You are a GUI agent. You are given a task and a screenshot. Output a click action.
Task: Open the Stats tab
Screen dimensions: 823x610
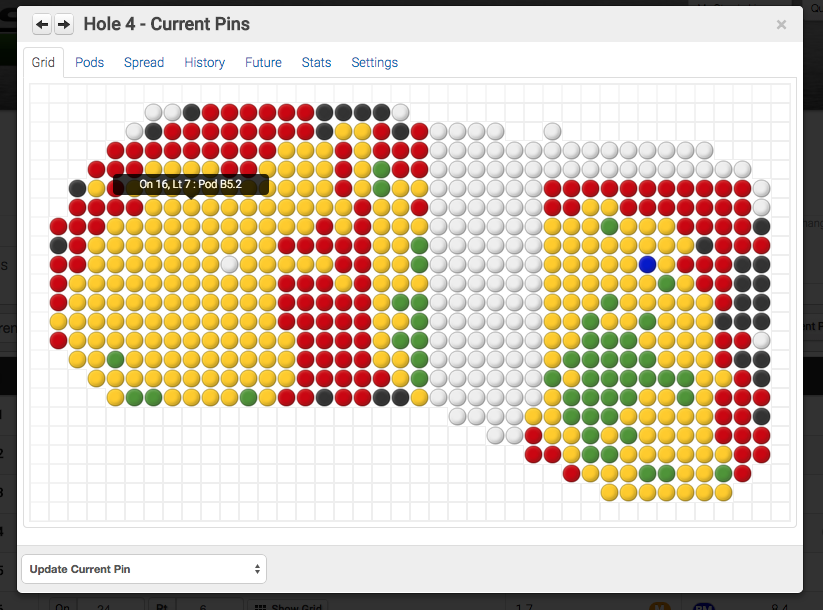[316, 62]
